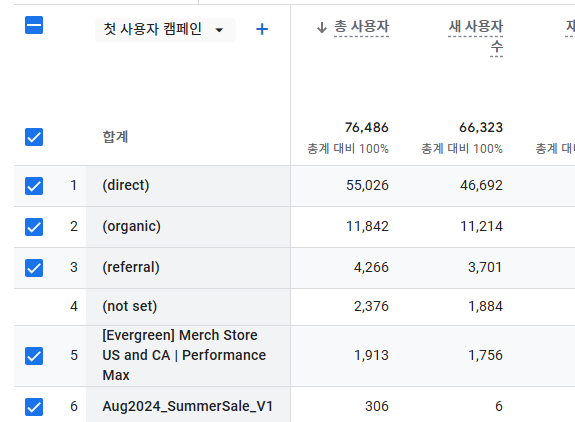Click new users value 6 in SummerSale row
The height and width of the screenshot is (422, 575).
pyautogui.click(x=499, y=406)
